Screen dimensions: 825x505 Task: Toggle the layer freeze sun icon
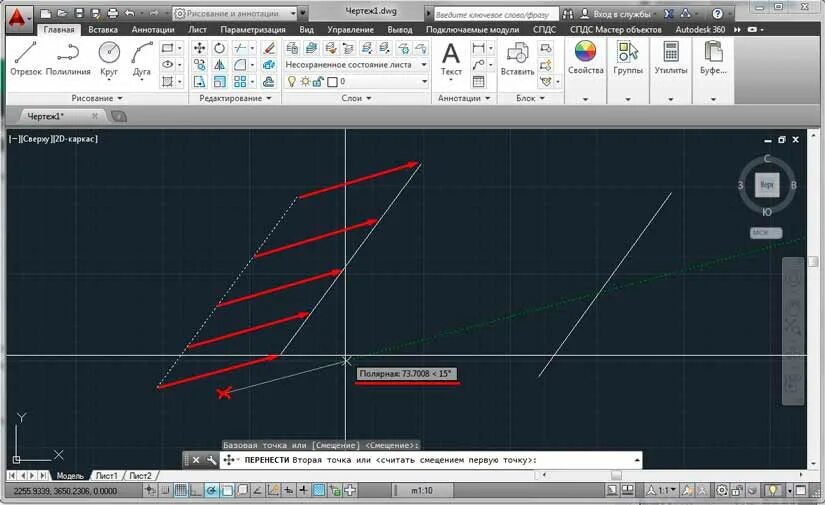click(x=306, y=82)
